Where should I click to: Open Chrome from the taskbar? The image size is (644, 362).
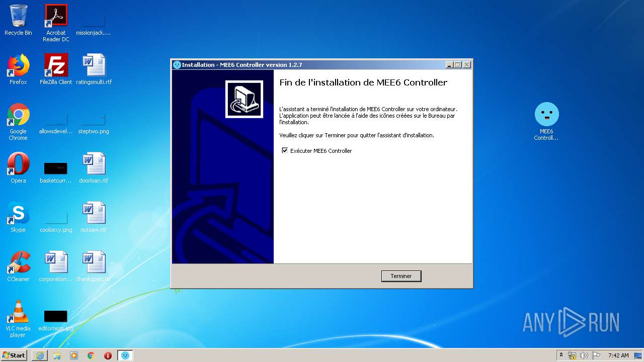pos(91,355)
